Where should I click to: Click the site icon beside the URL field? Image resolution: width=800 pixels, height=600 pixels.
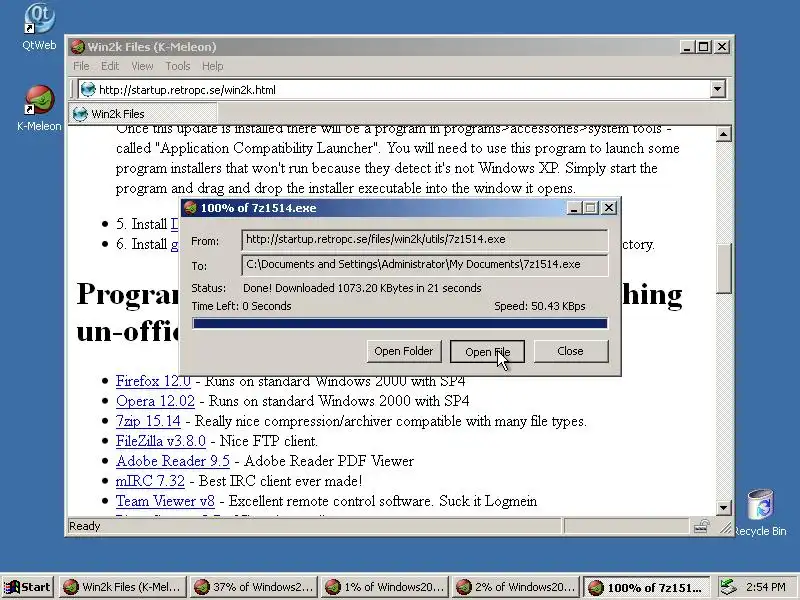pyautogui.click(x=88, y=89)
